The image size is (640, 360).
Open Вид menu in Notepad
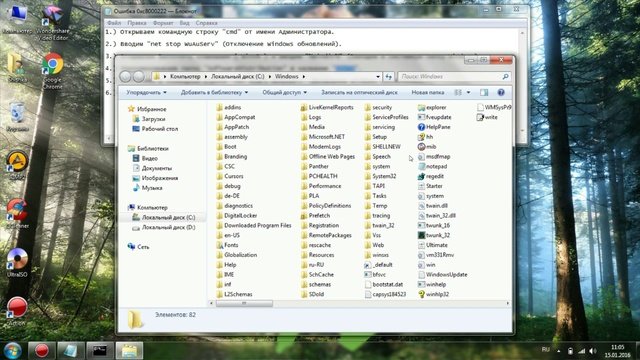click(x=184, y=23)
